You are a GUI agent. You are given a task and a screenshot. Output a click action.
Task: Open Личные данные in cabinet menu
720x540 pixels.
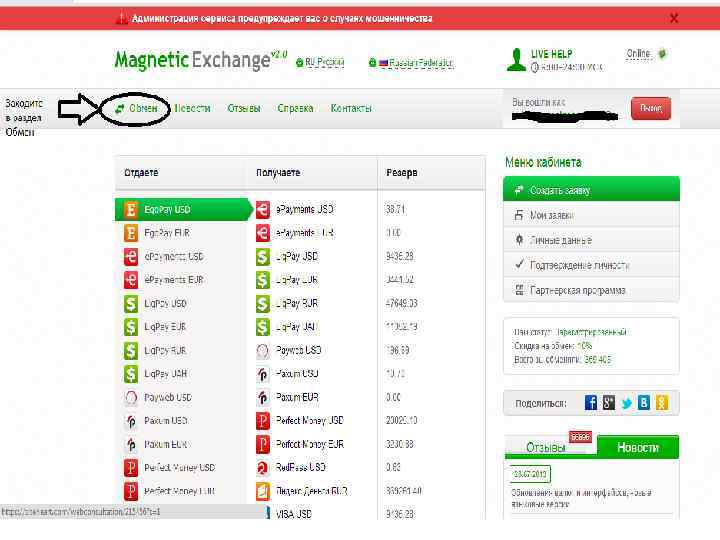(x=591, y=240)
